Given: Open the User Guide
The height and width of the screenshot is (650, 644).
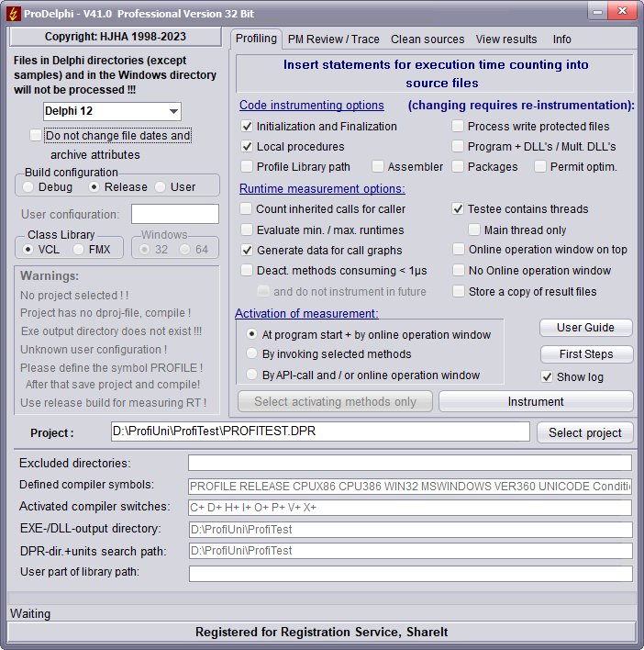Looking at the screenshot, I should coord(585,328).
